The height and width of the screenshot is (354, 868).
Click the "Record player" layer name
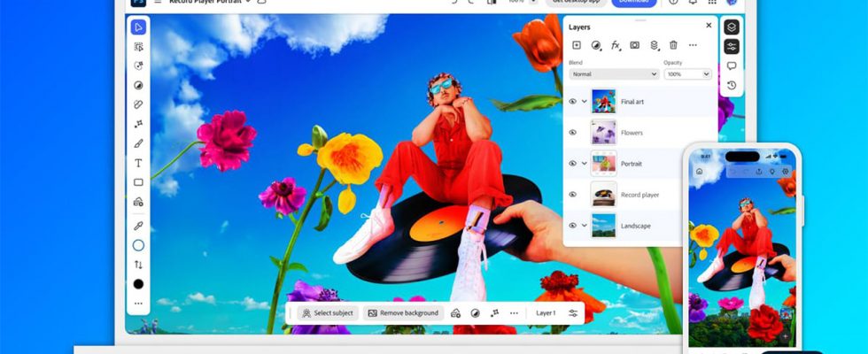tap(639, 195)
